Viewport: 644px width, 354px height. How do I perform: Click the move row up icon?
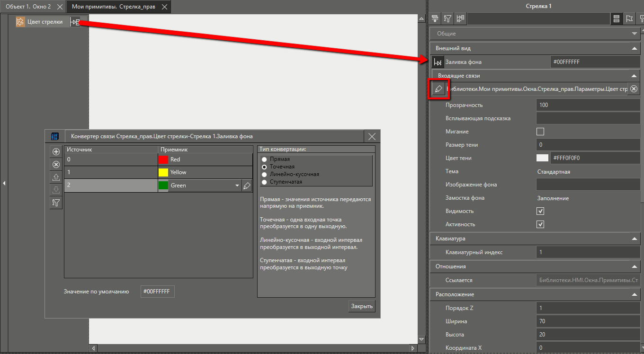[x=56, y=177]
